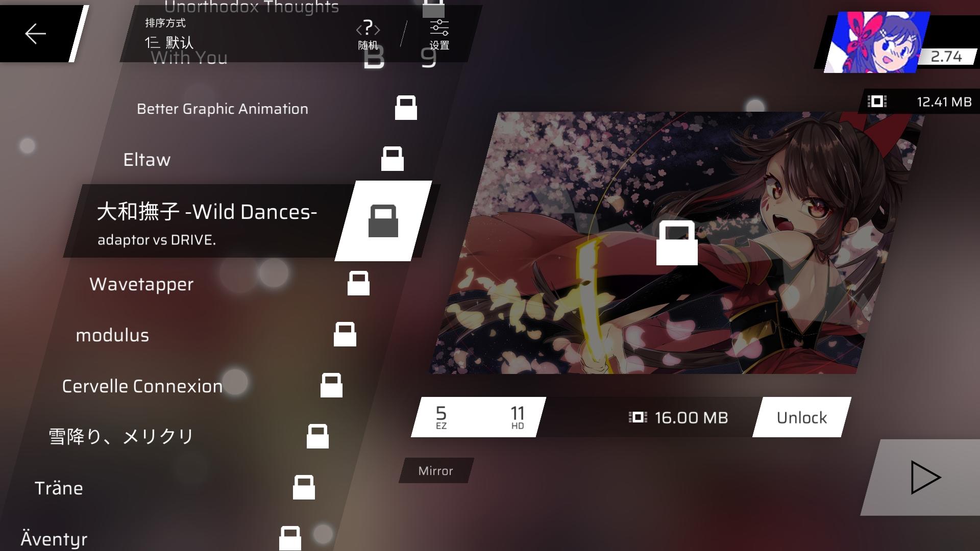This screenshot has height=551, width=980.
Task: Click lock icon beside Better Graphic Animation
Action: pyautogui.click(x=406, y=108)
